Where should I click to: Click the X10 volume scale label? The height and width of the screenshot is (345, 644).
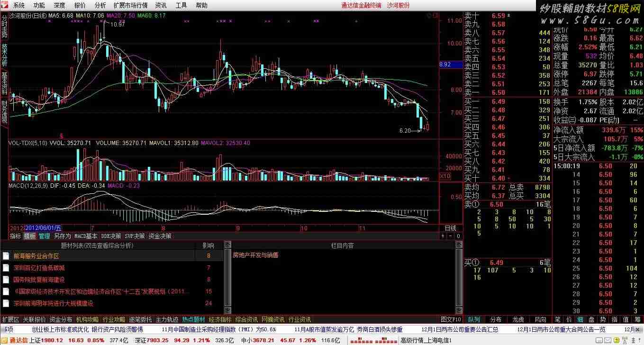pos(445,176)
